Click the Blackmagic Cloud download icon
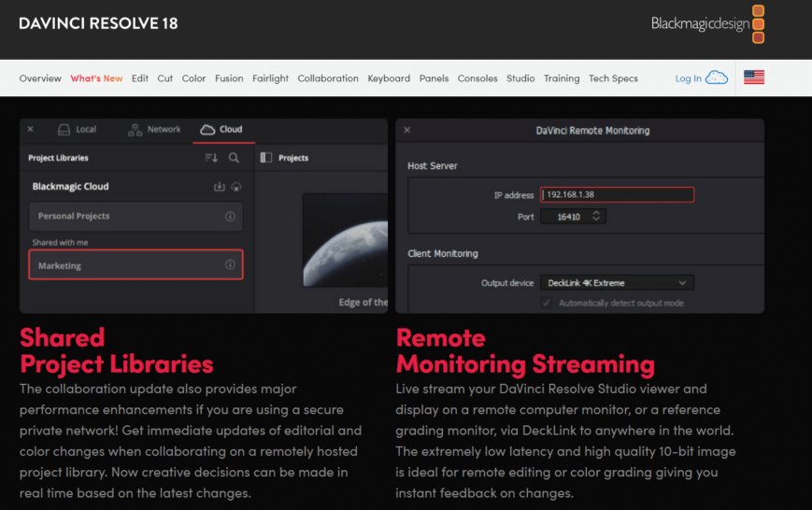Image resolution: width=812 pixels, height=510 pixels. click(x=220, y=187)
